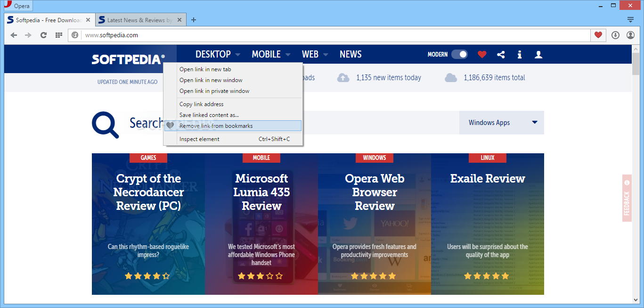The height and width of the screenshot is (308, 644).
Task: Click 'UPDATED ONE MINUTE AGO' text
Action: (x=127, y=82)
